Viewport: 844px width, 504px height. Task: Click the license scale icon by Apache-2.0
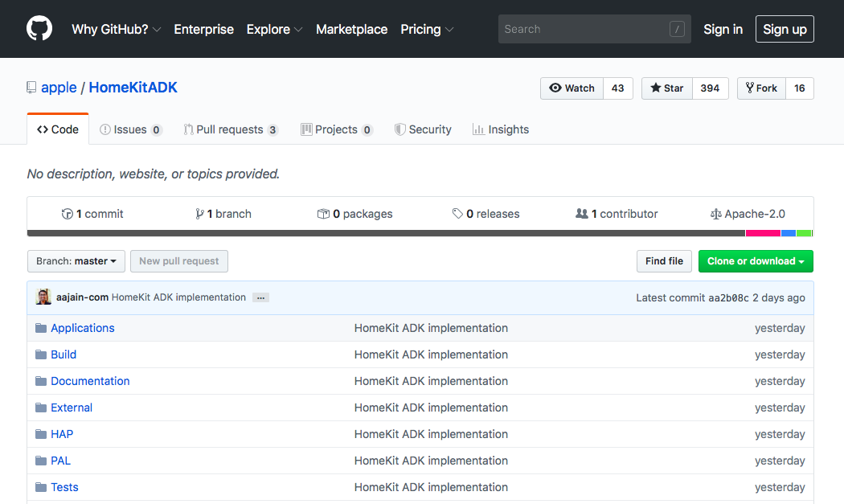tap(715, 214)
